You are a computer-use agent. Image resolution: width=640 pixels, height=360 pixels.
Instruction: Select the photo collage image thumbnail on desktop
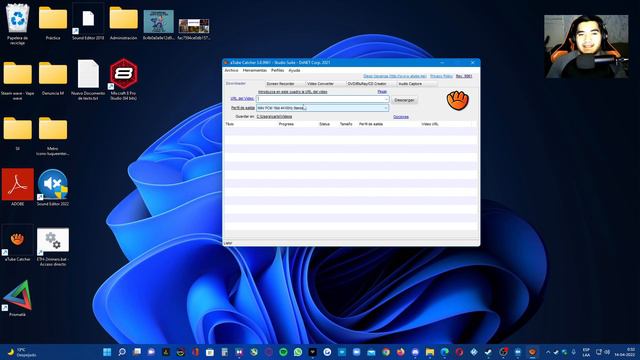coord(194,29)
